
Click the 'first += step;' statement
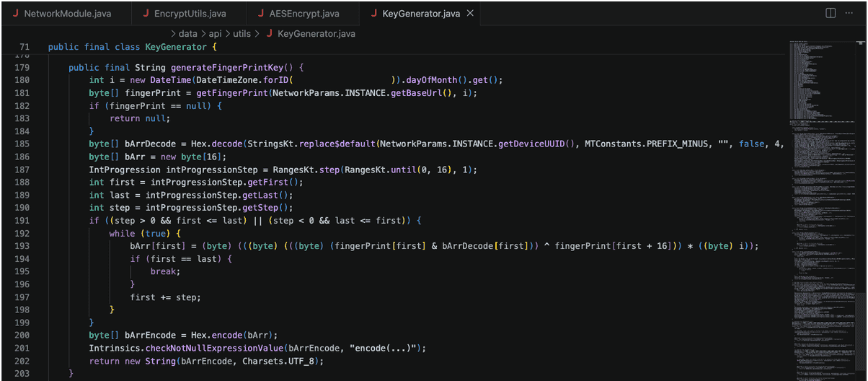[166, 297]
